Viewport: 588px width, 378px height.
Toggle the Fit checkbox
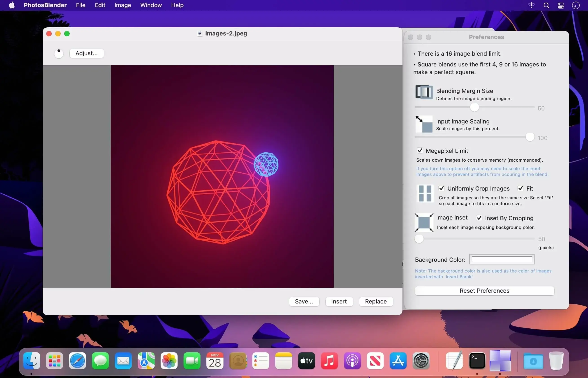click(520, 188)
